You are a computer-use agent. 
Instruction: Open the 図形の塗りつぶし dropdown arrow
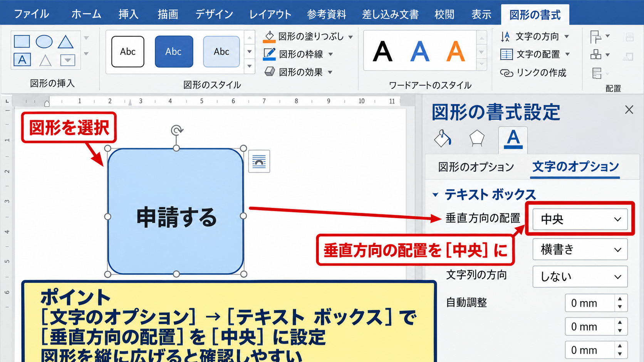point(351,37)
